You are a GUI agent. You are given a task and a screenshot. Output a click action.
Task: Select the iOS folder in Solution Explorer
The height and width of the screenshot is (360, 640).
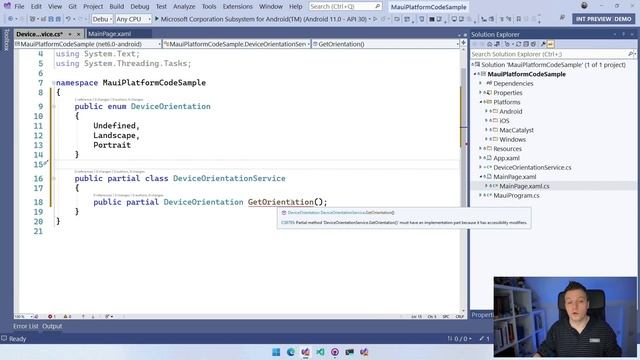coord(504,121)
